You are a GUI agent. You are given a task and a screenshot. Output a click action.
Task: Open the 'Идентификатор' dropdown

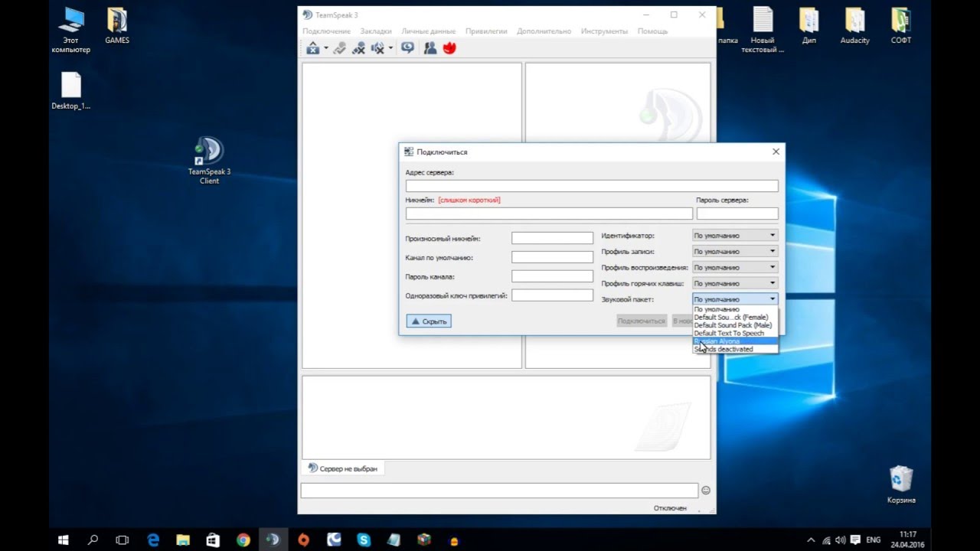click(735, 236)
